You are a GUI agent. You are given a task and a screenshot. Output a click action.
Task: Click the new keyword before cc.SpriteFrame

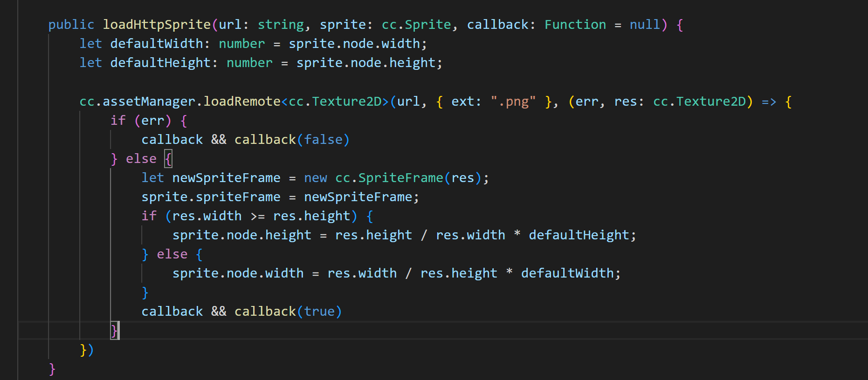(316, 178)
